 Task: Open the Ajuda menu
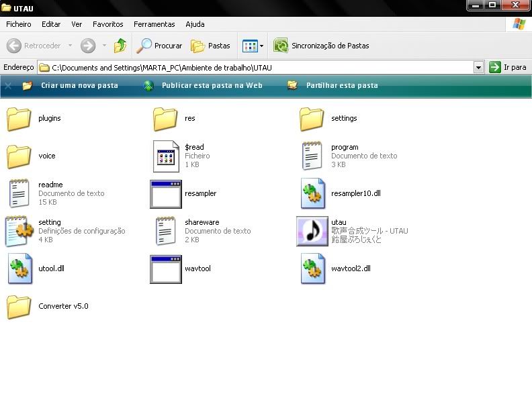pyautogui.click(x=195, y=24)
